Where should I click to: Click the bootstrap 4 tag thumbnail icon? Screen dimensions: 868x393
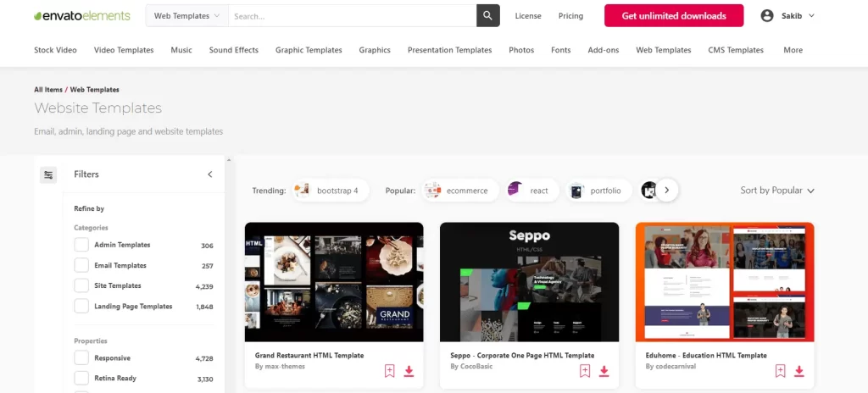point(303,191)
